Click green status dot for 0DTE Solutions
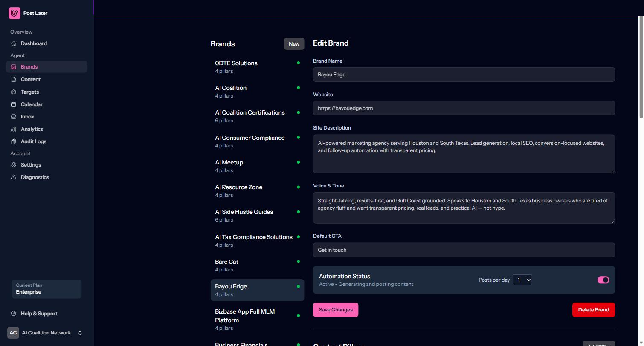Image resolution: width=644 pixels, height=346 pixels. point(298,63)
